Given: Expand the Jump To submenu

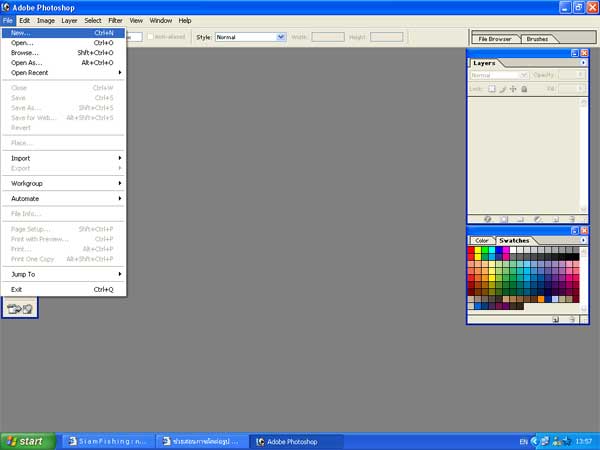Looking at the screenshot, I should [63, 274].
